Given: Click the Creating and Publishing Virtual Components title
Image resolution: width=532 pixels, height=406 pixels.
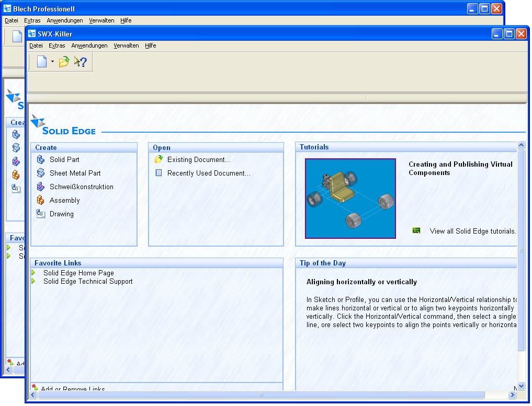Looking at the screenshot, I should 460,168.
